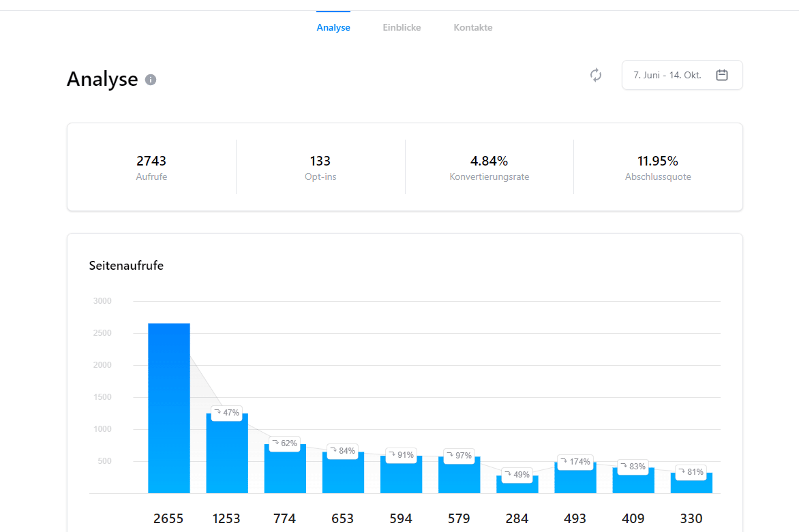
Task: Open the info tooltip beside the Analyse heading
Action: [151, 80]
